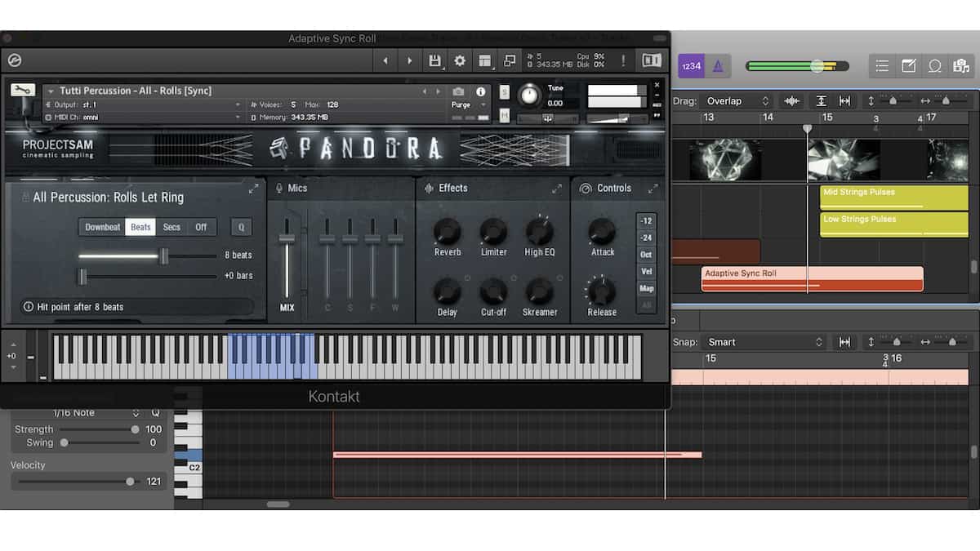Toggle the Q quantize button in Pandora
980x551 pixels.
(240, 227)
